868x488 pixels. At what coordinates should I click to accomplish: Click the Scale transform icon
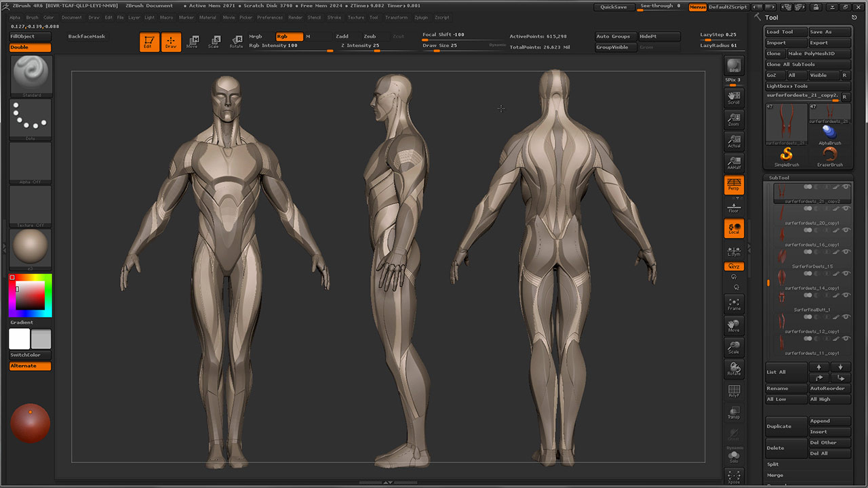coord(215,41)
